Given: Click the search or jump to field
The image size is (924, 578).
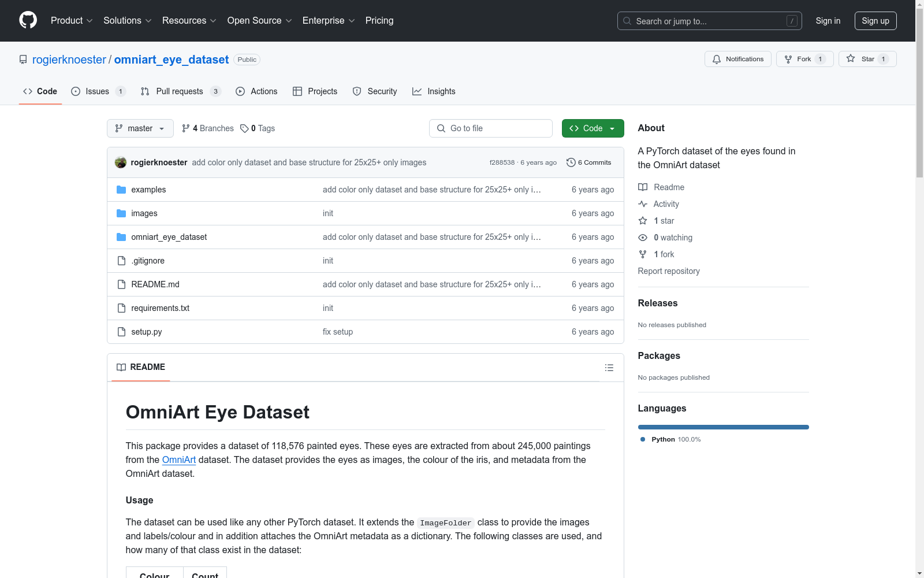Looking at the screenshot, I should 710,21.
